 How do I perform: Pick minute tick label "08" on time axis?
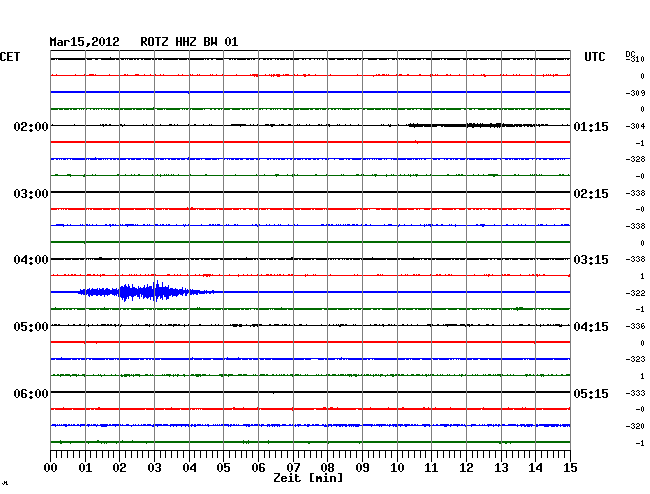(327, 467)
